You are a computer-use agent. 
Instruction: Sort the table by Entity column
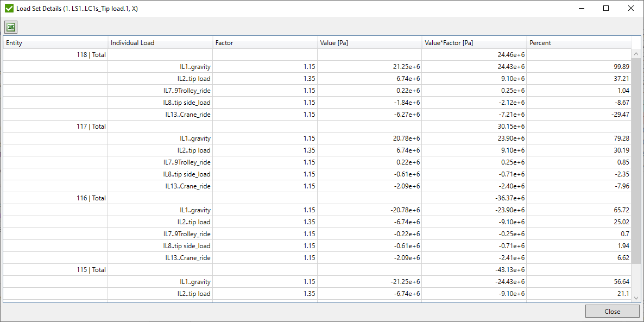click(x=54, y=42)
